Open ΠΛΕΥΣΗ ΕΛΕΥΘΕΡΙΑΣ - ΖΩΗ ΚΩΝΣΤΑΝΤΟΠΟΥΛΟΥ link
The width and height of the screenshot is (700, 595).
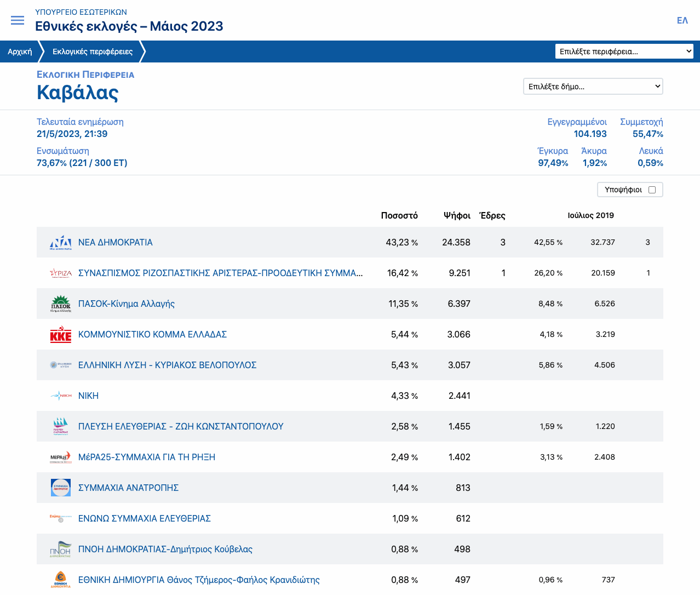click(181, 426)
